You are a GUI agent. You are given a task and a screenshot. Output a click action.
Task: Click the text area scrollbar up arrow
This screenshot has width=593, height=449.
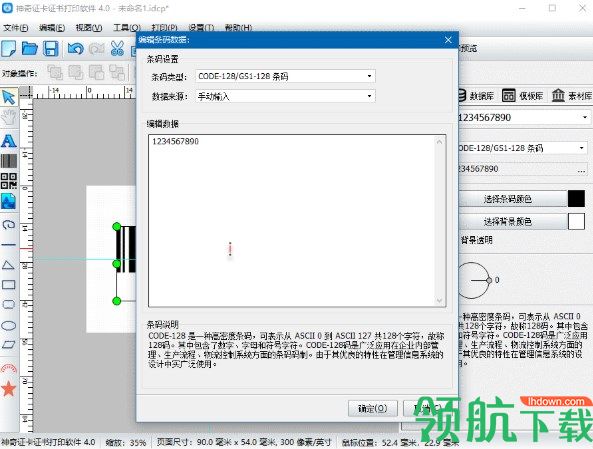(x=439, y=142)
